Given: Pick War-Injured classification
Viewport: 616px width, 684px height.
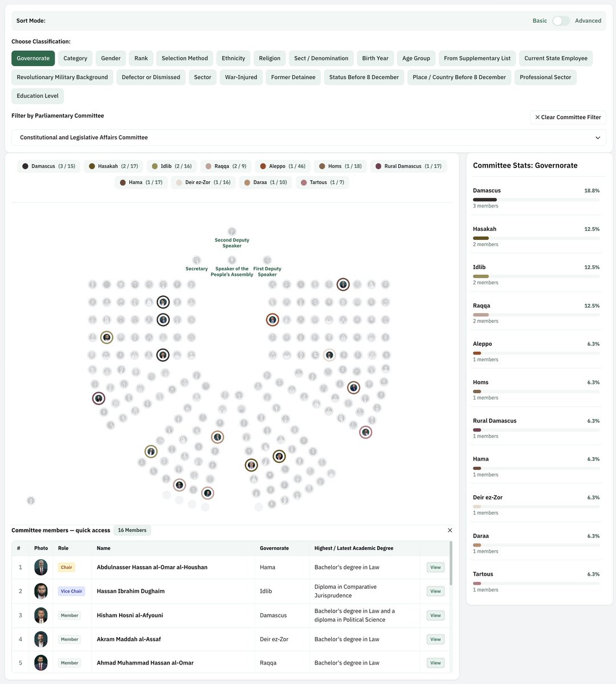Looking at the screenshot, I should (241, 77).
